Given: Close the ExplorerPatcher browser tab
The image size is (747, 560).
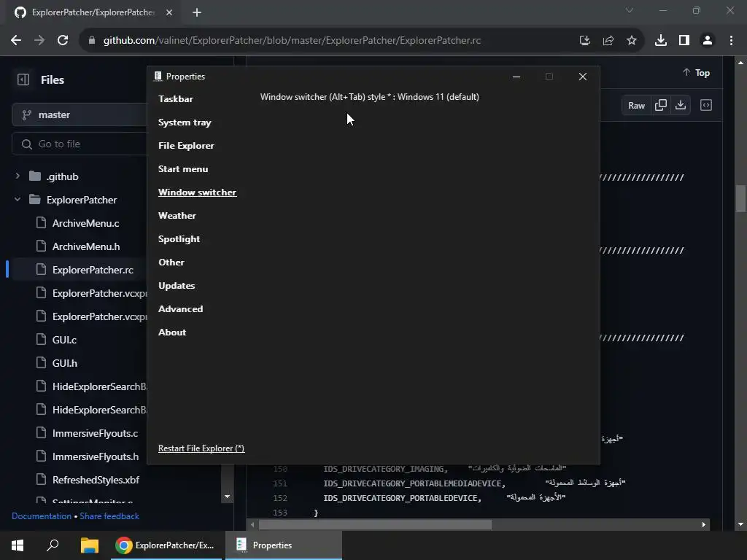Looking at the screenshot, I should (x=169, y=12).
